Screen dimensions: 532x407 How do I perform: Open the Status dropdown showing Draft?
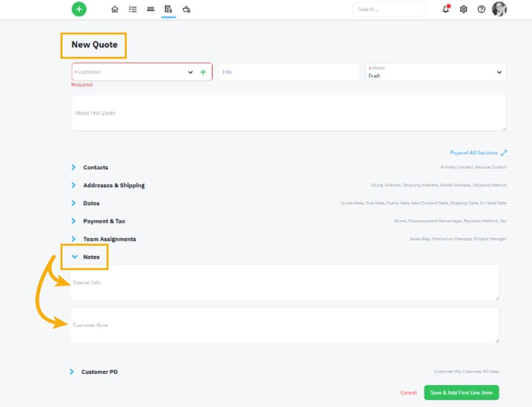pyautogui.click(x=436, y=72)
